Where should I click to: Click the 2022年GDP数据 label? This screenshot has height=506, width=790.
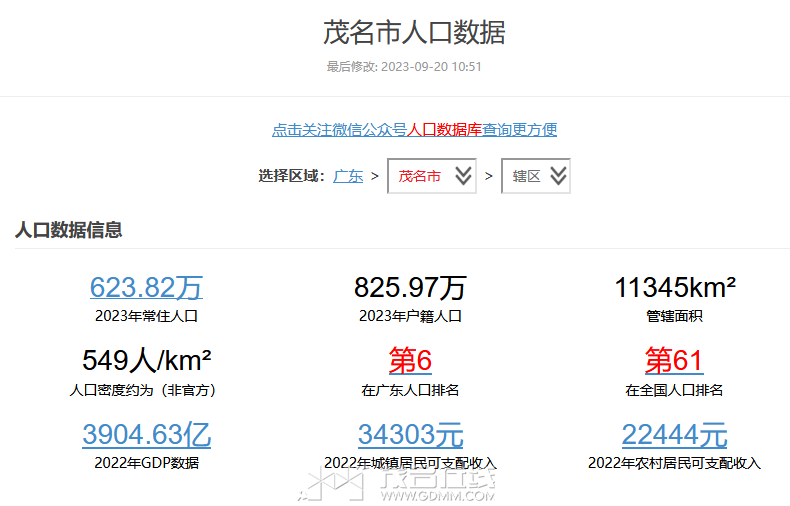(147, 463)
